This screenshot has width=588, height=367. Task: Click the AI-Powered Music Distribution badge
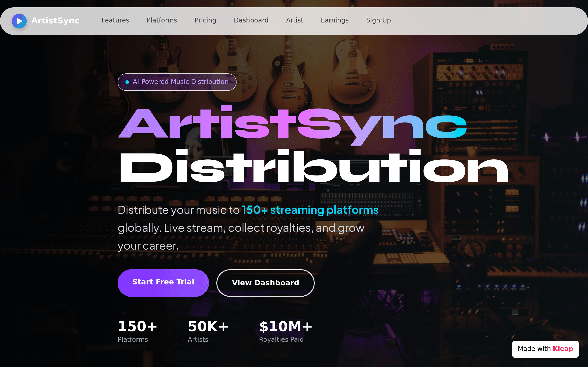pyautogui.click(x=177, y=82)
